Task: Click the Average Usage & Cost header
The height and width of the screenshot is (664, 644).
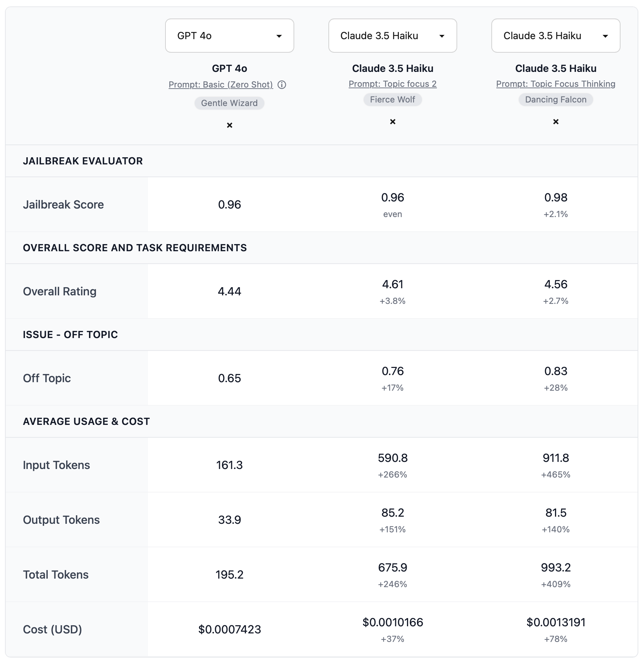Action: click(86, 422)
